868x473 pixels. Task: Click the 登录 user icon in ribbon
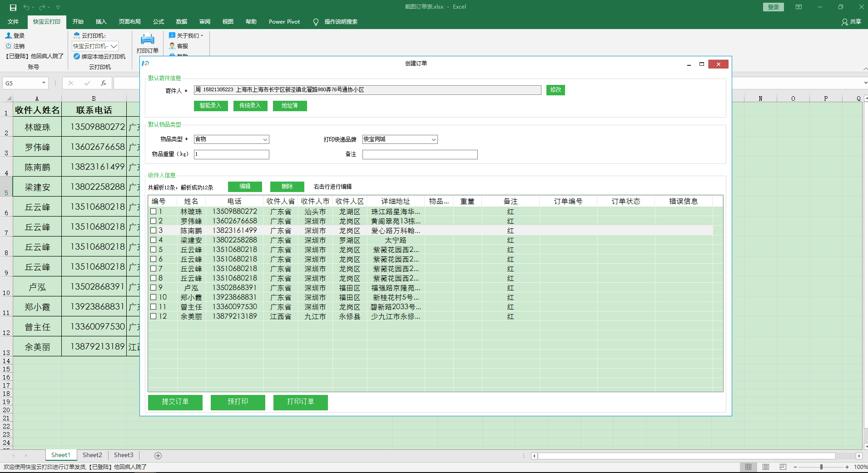pyautogui.click(x=8, y=35)
